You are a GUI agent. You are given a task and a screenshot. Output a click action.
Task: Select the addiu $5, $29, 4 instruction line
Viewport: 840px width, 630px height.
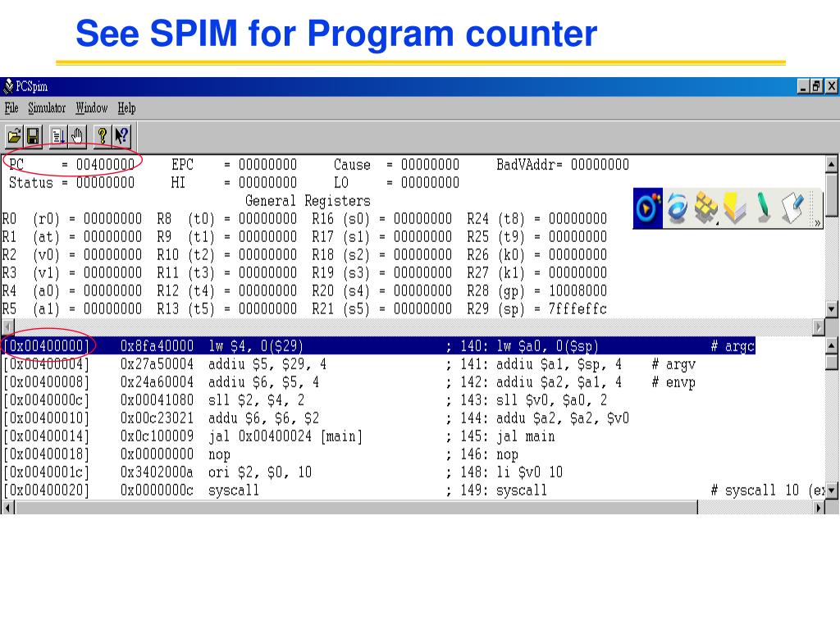(x=349, y=364)
